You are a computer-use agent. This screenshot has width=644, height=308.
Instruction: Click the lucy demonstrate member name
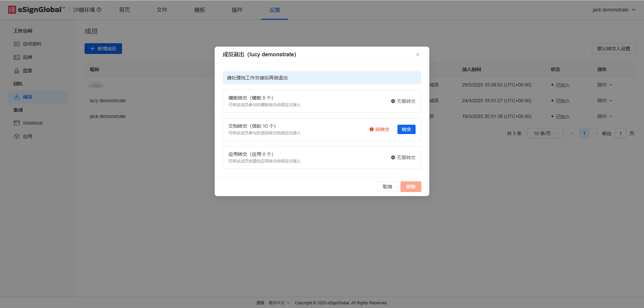click(x=108, y=101)
